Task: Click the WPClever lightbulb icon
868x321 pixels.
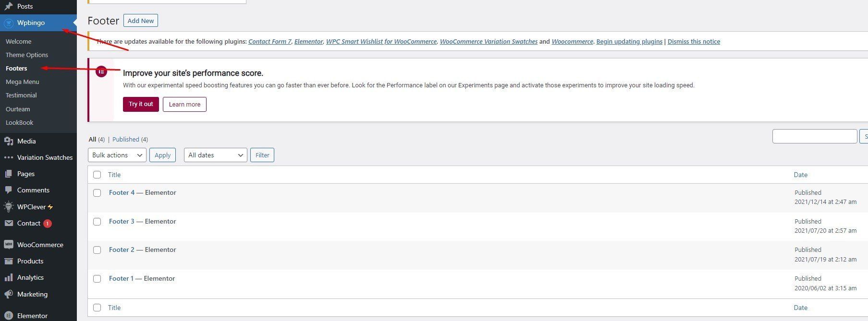Action: pos(8,207)
